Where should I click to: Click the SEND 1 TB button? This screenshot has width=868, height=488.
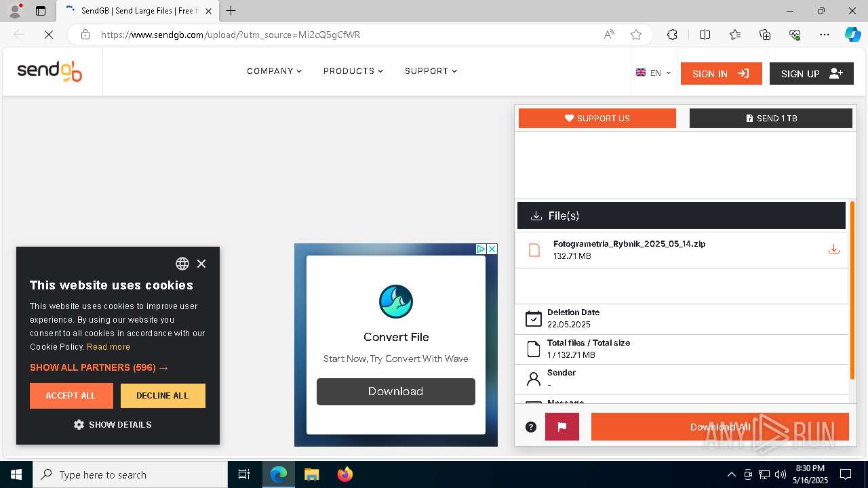[771, 118]
